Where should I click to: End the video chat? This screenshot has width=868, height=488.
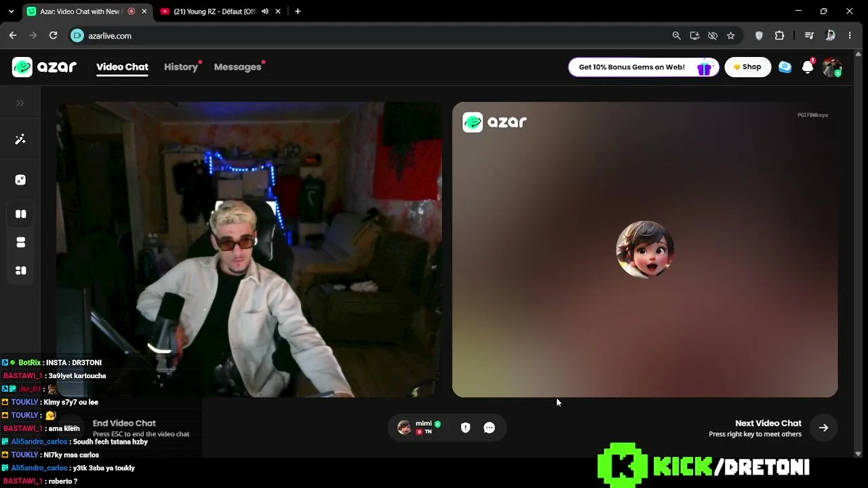pos(124,424)
